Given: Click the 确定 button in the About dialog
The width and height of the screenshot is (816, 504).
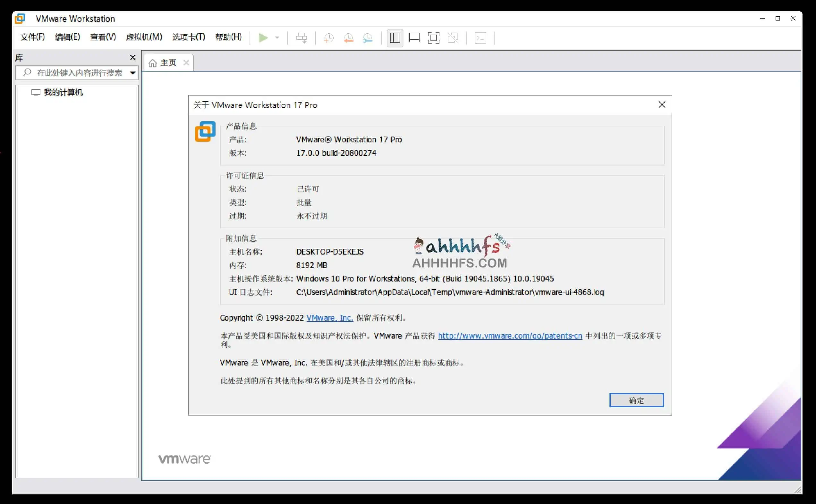Looking at the screenshot, I should click(636, 400).
